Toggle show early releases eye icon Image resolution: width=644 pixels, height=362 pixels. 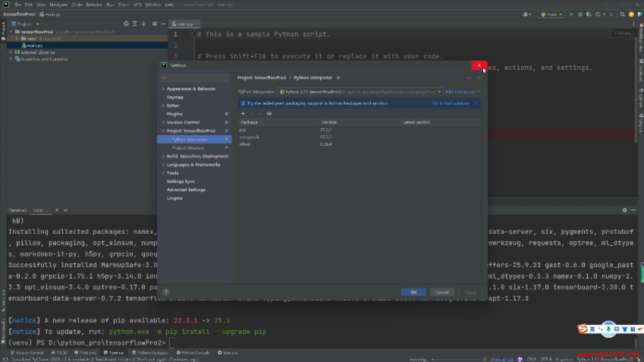(x=269, y=114)
